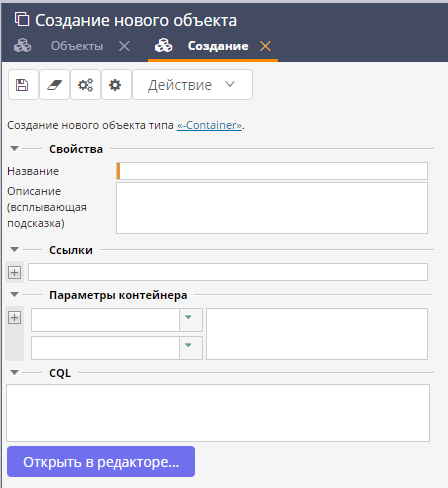
Task: Click the first container parameter combo field
Action: tap(105, 320)
